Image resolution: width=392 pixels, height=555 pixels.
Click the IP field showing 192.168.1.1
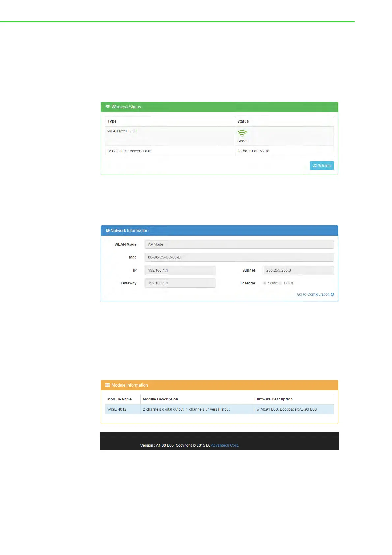coord(180,270)
